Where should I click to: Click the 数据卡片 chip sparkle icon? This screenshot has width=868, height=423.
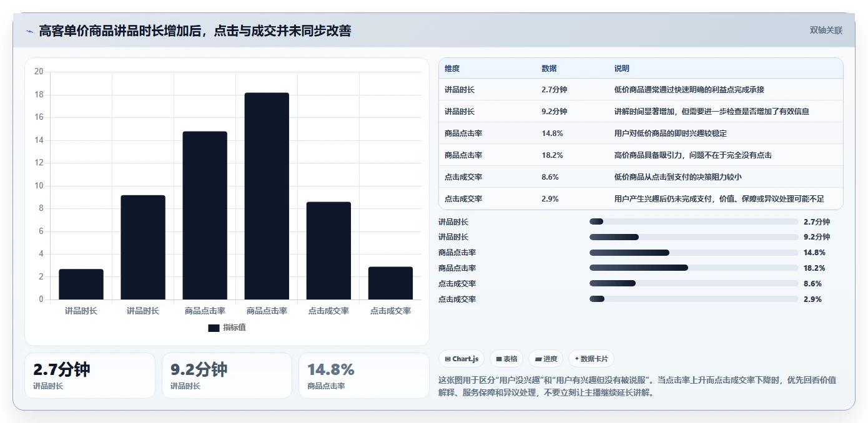point(577,359)
